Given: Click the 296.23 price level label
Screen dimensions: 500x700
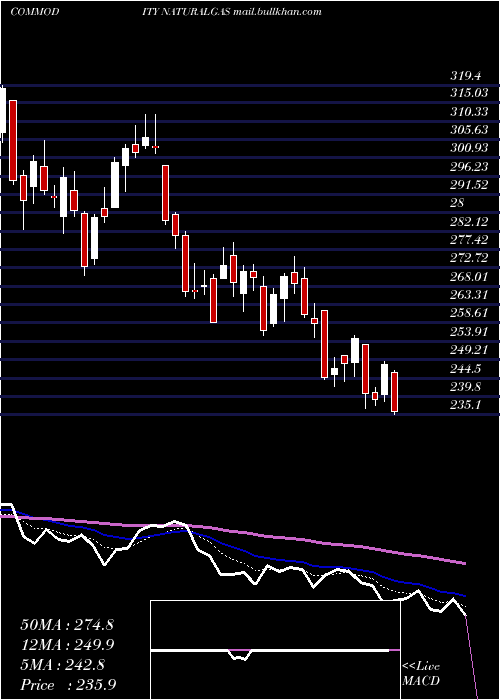Looking at the screenshot, I should tap(469, 166).
